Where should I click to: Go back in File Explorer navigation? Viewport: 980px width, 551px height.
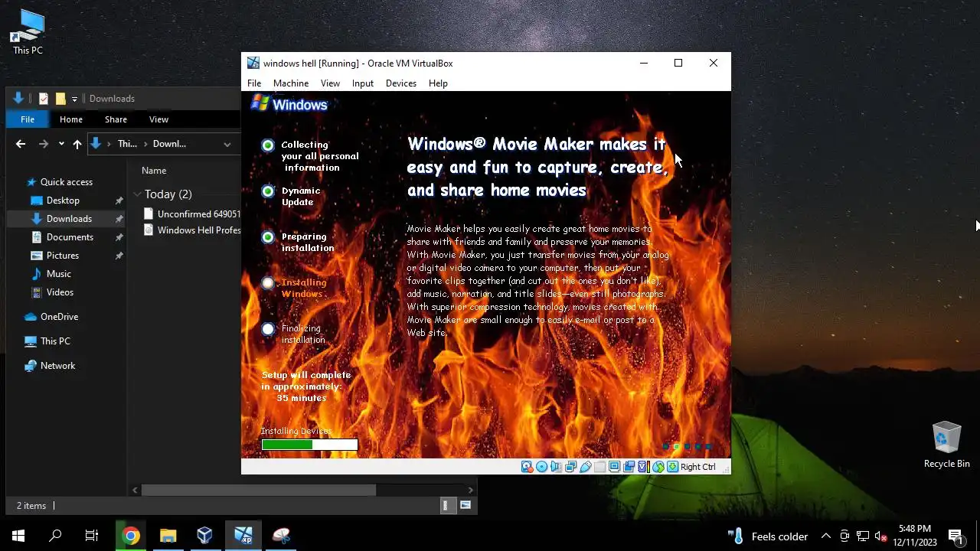coord(21,144)
